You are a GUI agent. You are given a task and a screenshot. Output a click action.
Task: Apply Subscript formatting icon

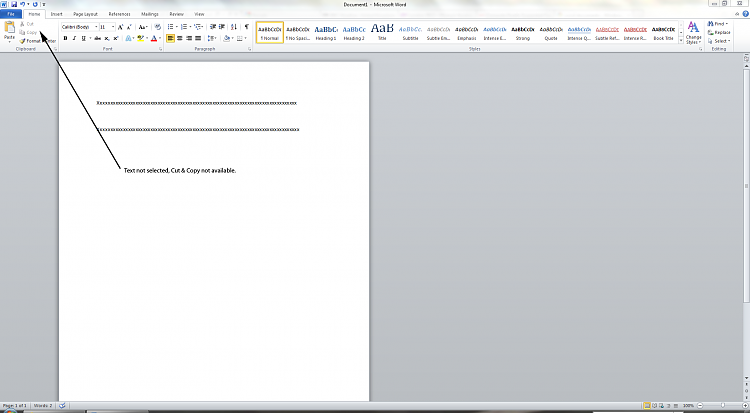(107, 38)
